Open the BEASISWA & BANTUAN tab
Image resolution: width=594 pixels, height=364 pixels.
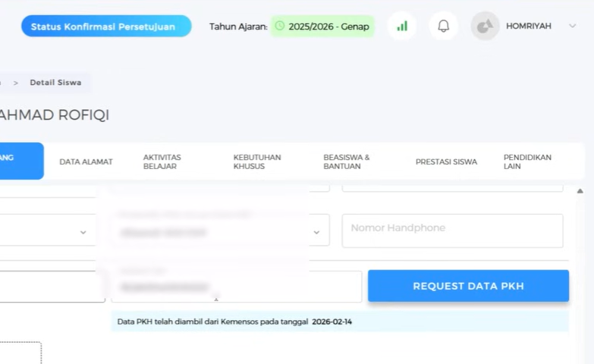point(346,162)
